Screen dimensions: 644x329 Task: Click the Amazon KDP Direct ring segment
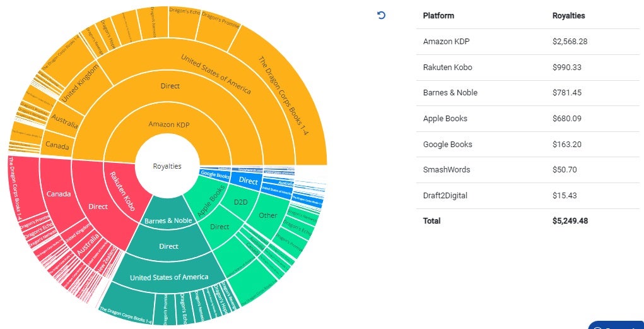[170, 86]
